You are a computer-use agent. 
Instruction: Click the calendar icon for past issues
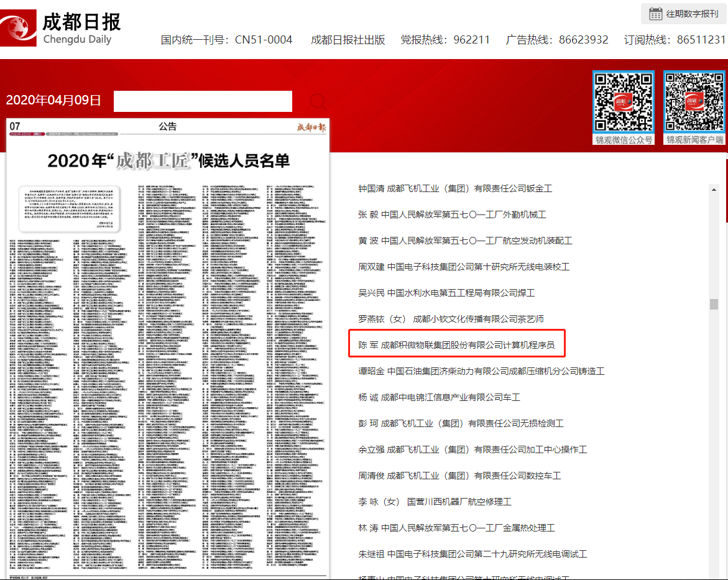(655, 14)
